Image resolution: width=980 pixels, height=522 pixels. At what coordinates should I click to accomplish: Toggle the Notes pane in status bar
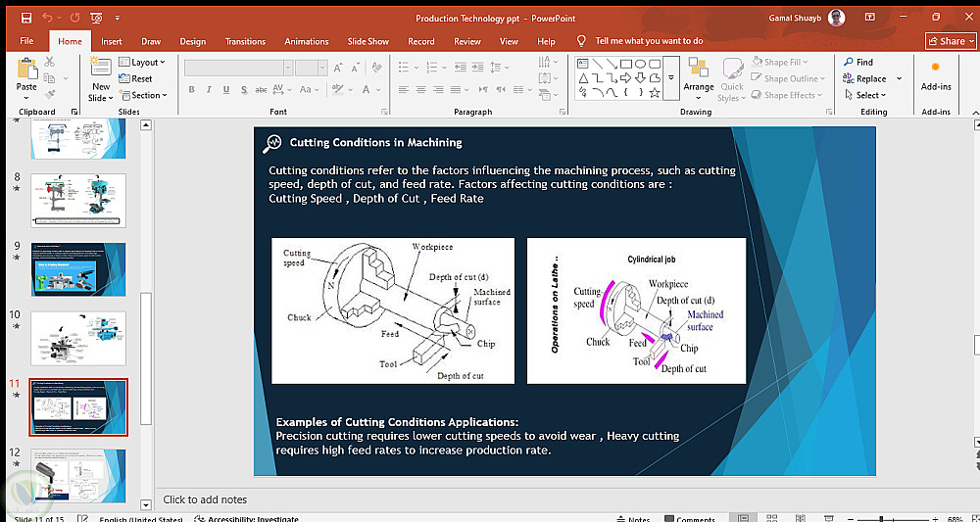(x=633, y=518)
